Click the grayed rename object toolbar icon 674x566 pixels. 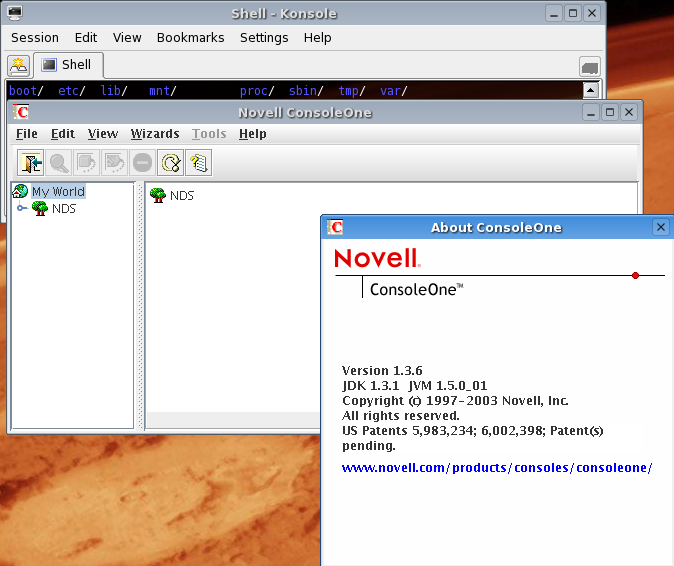114,163
